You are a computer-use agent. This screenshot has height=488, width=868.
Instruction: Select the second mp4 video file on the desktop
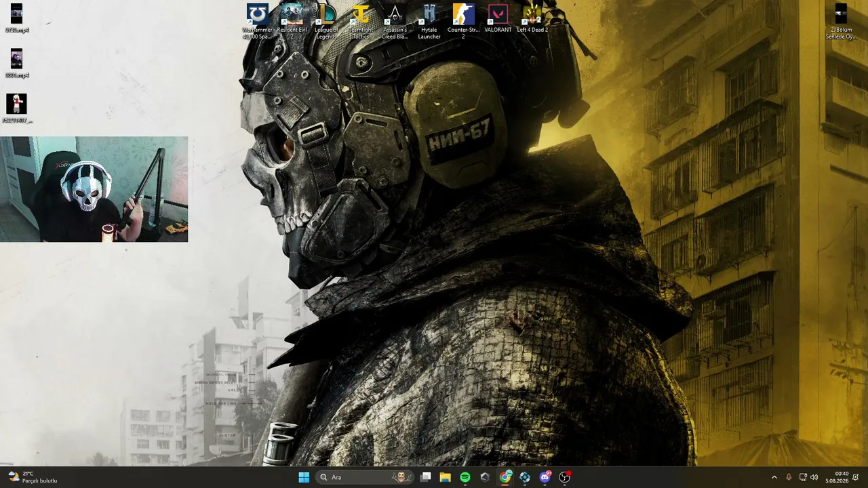pos(16,64)
